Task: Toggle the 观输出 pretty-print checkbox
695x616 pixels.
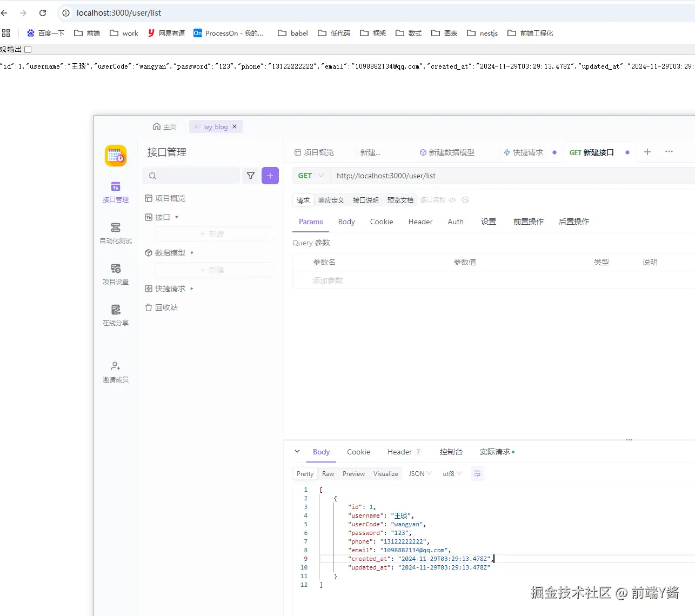Action: [x=28, y=49]
